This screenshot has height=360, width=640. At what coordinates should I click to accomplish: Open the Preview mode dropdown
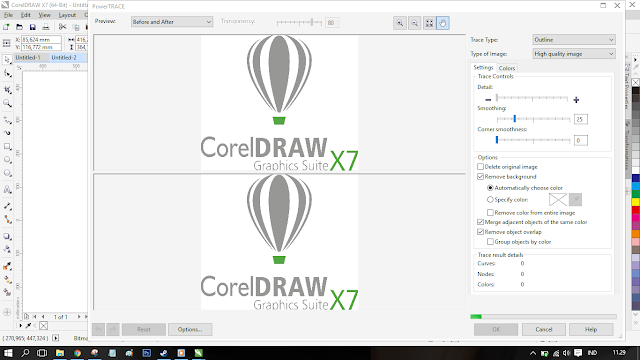[171, 22]
